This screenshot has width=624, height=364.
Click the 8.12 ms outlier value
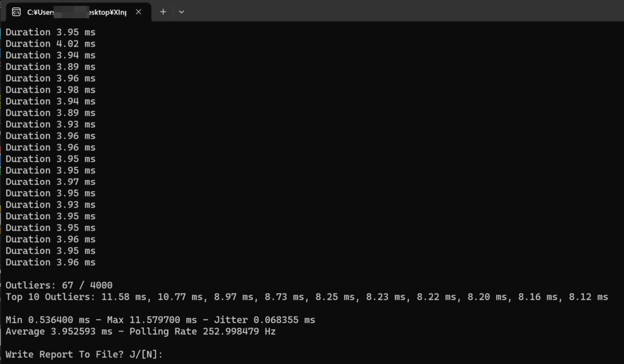(x=588, y=297)
